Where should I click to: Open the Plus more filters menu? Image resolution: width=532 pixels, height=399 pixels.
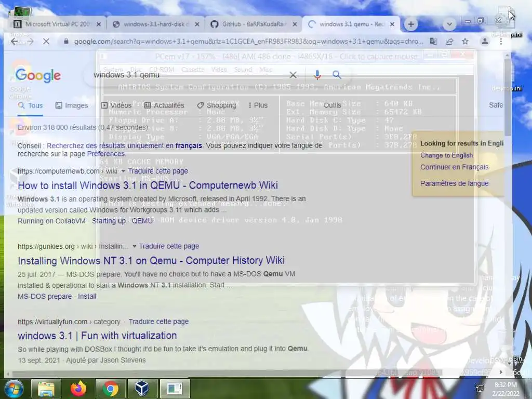(x=258, y=105)
